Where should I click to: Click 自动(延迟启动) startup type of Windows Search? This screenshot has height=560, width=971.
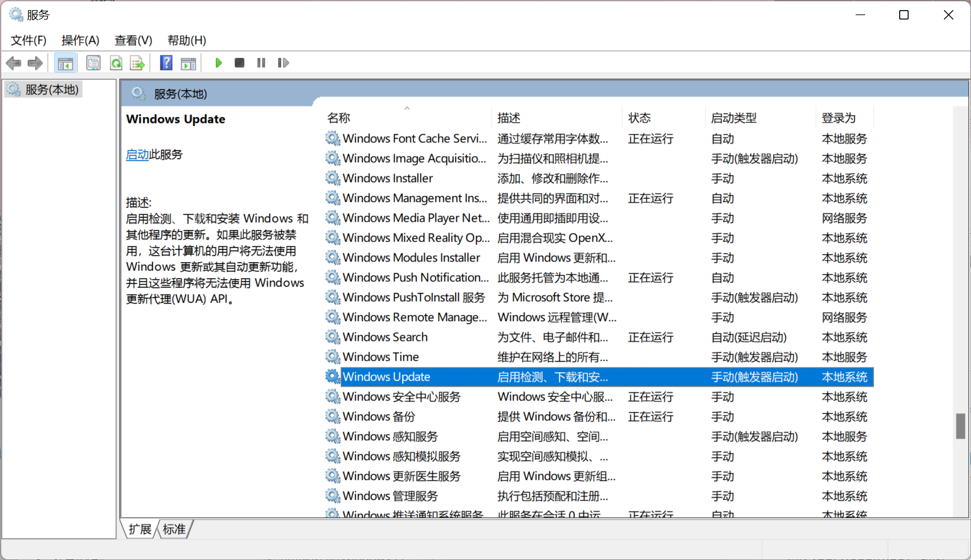749,337
